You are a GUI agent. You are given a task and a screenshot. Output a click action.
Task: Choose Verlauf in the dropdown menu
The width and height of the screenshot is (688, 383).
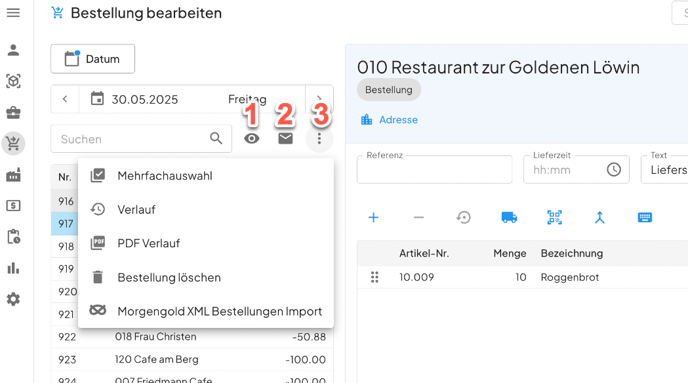click(x=206, y=210)
